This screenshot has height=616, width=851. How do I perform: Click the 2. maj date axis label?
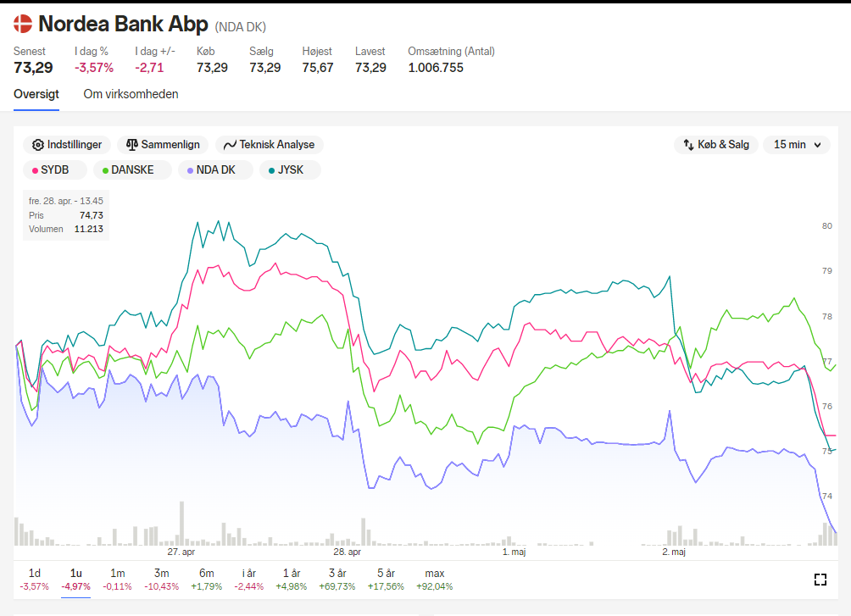coord(674,552)
